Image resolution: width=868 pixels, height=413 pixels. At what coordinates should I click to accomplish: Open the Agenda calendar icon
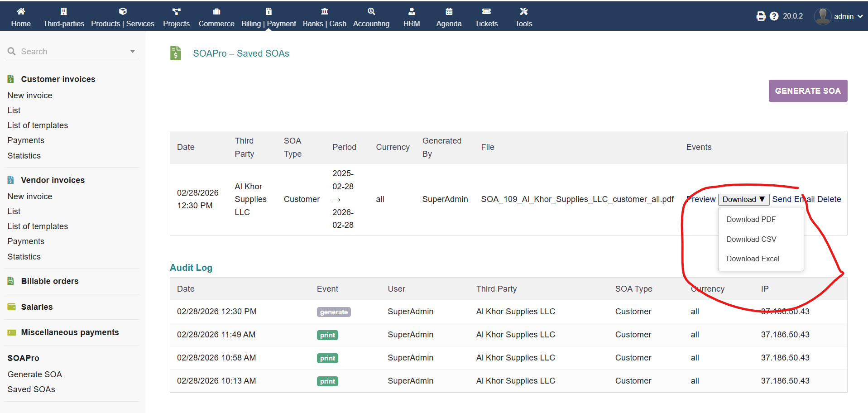pyautogui.click(x=449, y=11)
